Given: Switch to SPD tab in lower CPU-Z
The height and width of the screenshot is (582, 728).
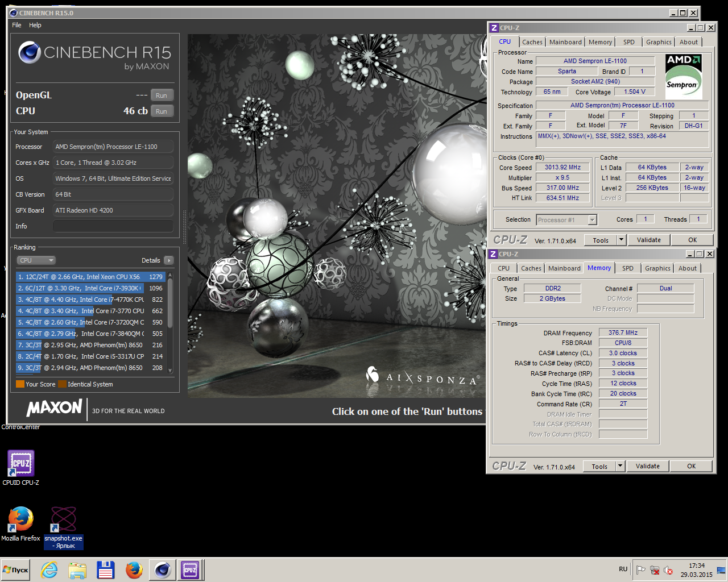Looking at the screenshot, I should tap(627, 268).
